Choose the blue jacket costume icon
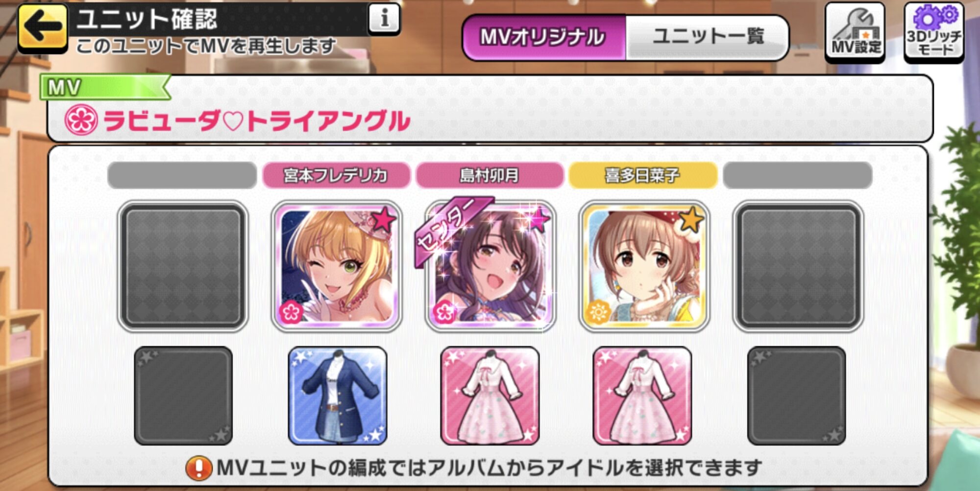980x491 pixels. click(338, 396)
